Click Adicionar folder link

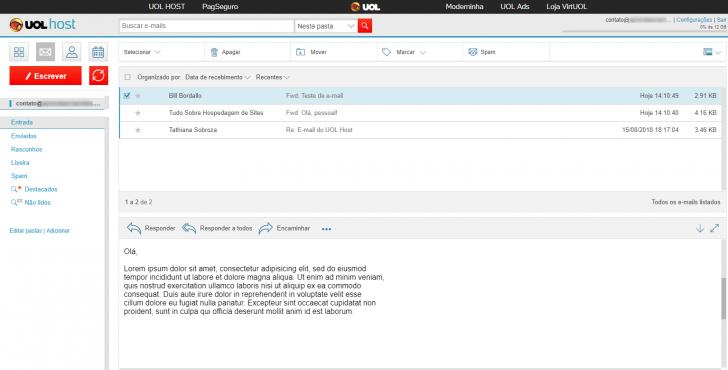point(58,231)
